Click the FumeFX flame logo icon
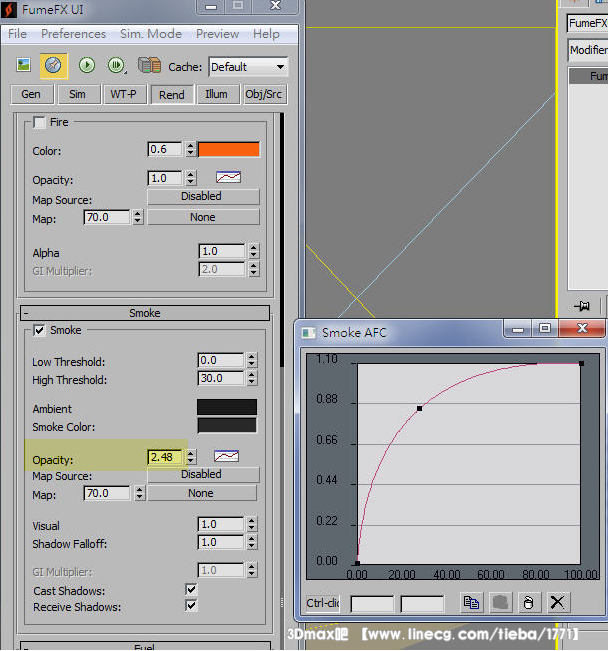 point(8,9)
